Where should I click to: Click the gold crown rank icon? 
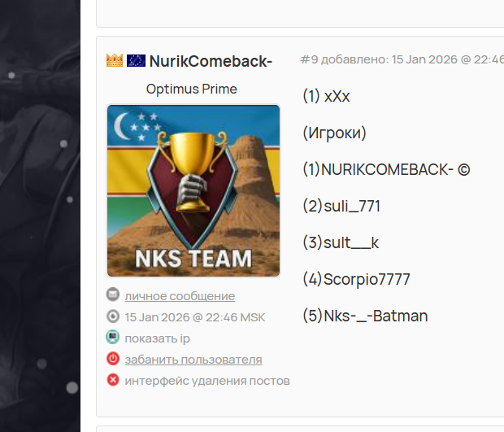115,60
